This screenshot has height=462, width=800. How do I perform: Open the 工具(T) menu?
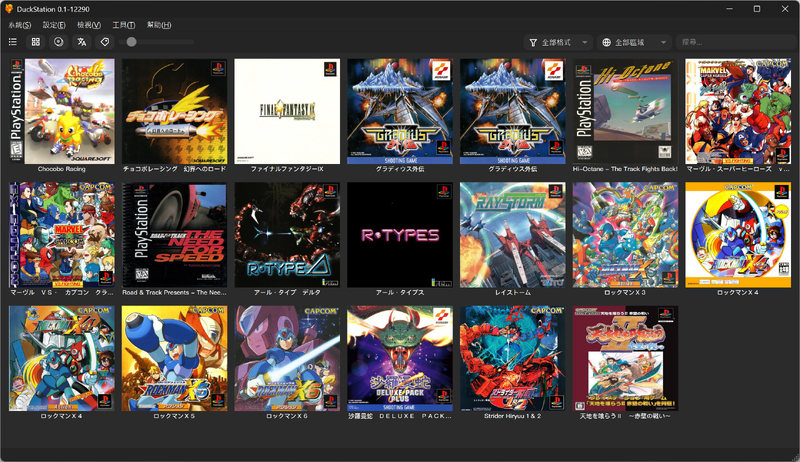(123, 25)
